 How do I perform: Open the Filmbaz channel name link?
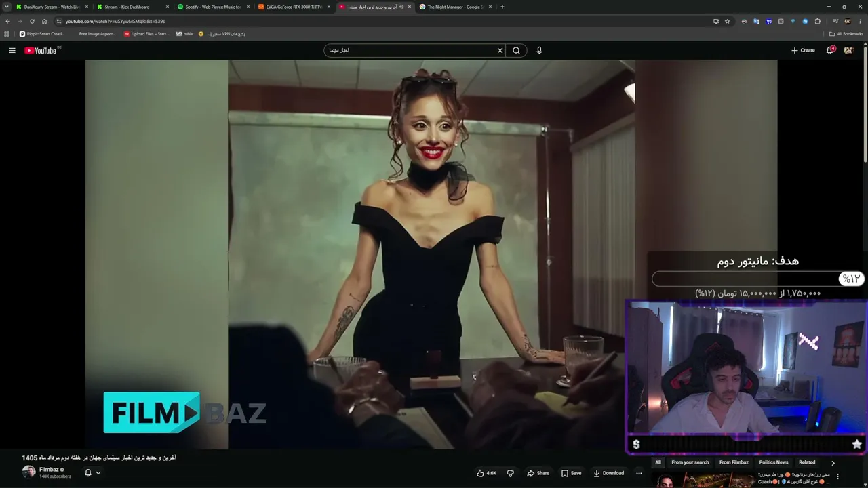tap(49, 470)
